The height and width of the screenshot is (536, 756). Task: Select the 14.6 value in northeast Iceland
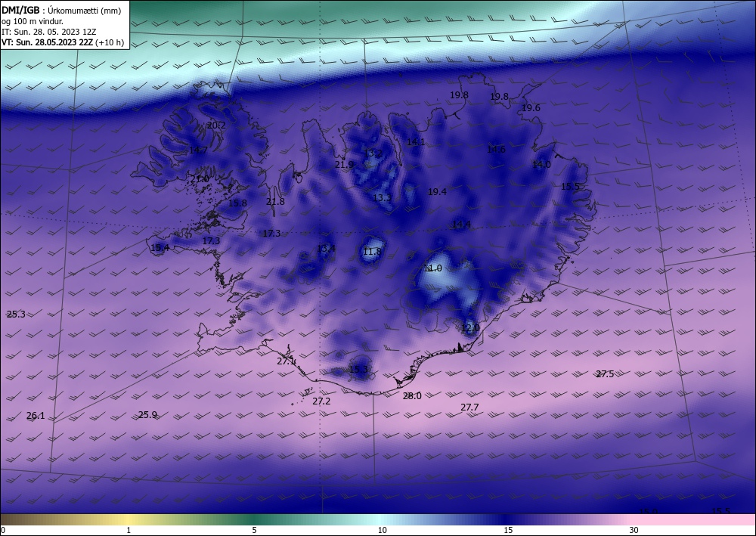click(x=496, y=150)
